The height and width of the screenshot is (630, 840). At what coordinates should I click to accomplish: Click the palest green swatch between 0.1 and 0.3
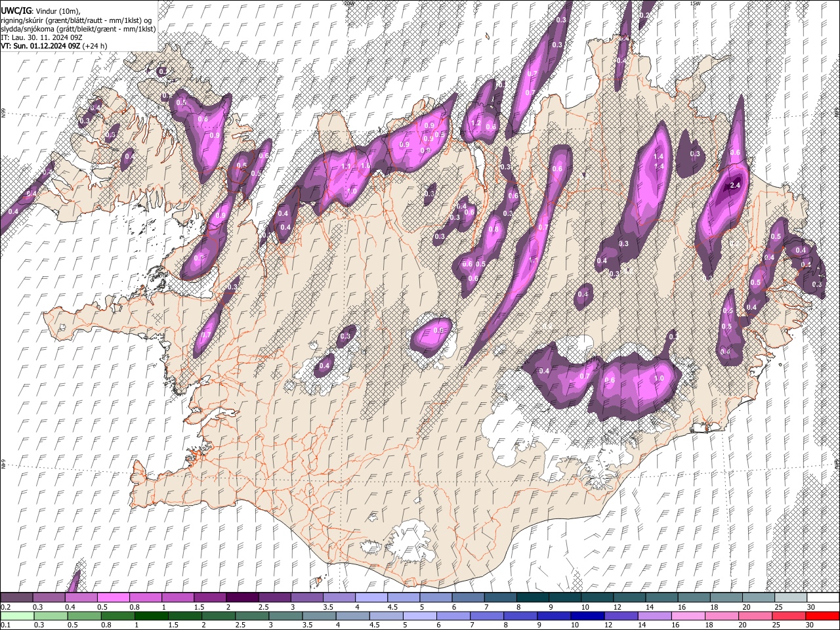(16, 616)
